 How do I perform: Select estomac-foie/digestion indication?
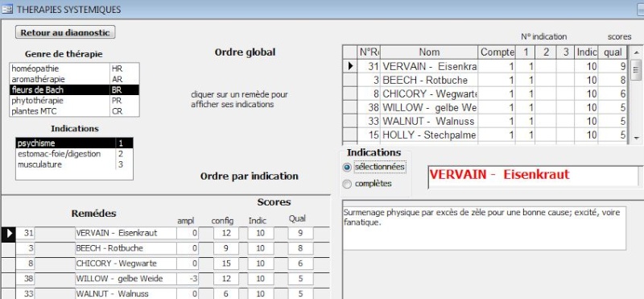(74, 154)
